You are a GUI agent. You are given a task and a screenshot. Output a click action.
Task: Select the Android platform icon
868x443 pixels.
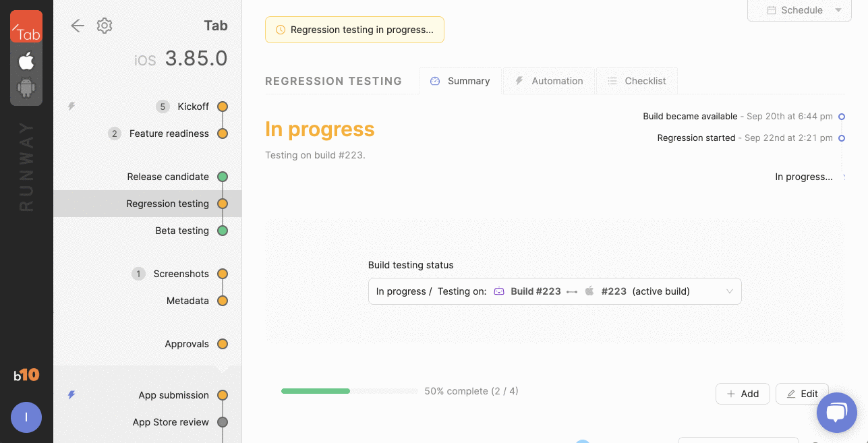(26, 88)
